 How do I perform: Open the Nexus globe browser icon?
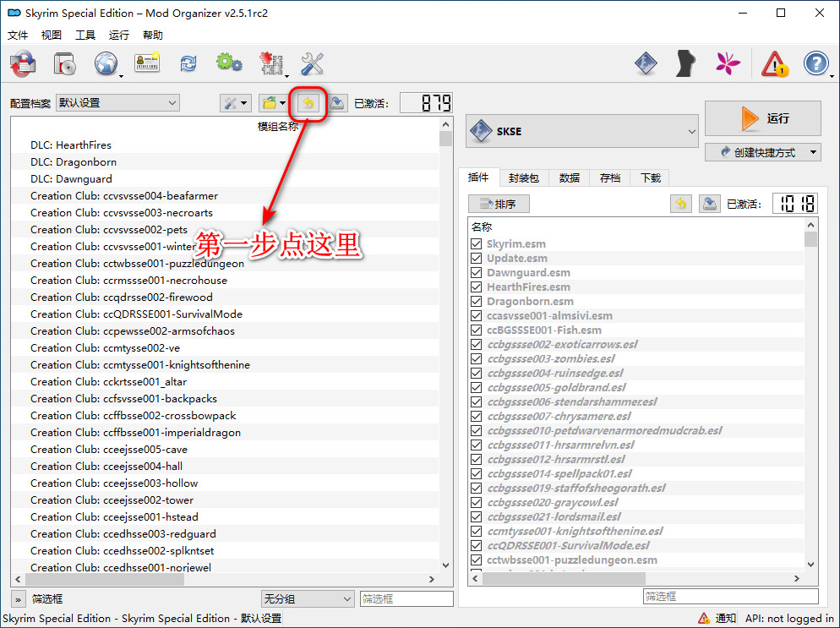tap(106, 64)
